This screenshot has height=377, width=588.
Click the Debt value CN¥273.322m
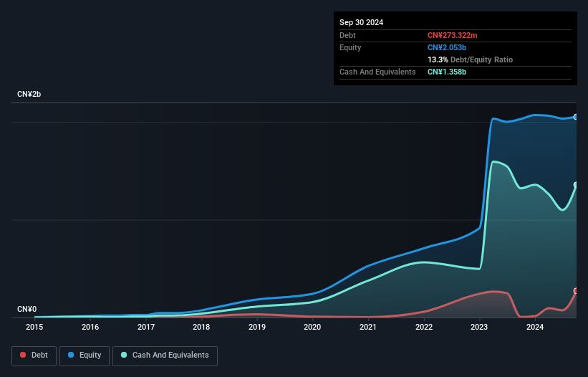(x=452, y=35)
